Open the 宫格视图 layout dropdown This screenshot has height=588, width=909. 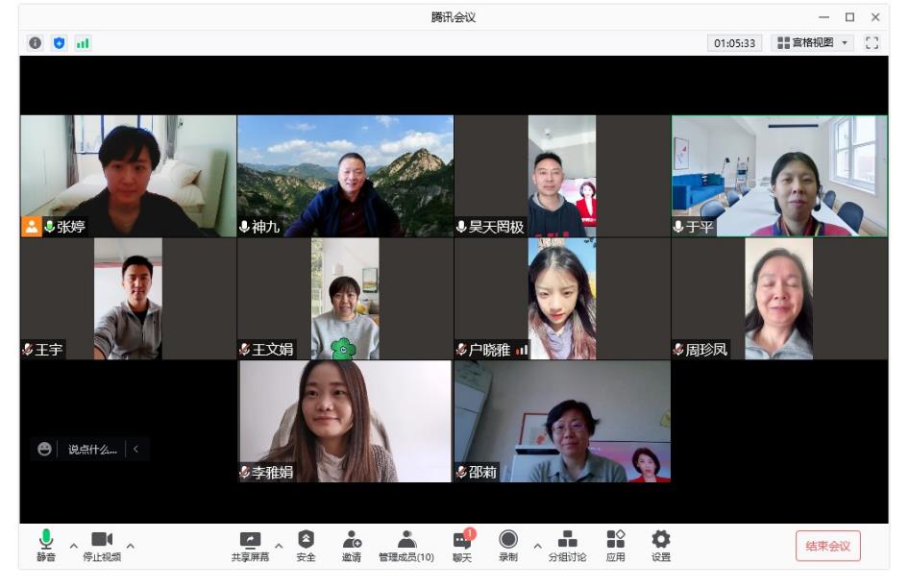point(813,43)
